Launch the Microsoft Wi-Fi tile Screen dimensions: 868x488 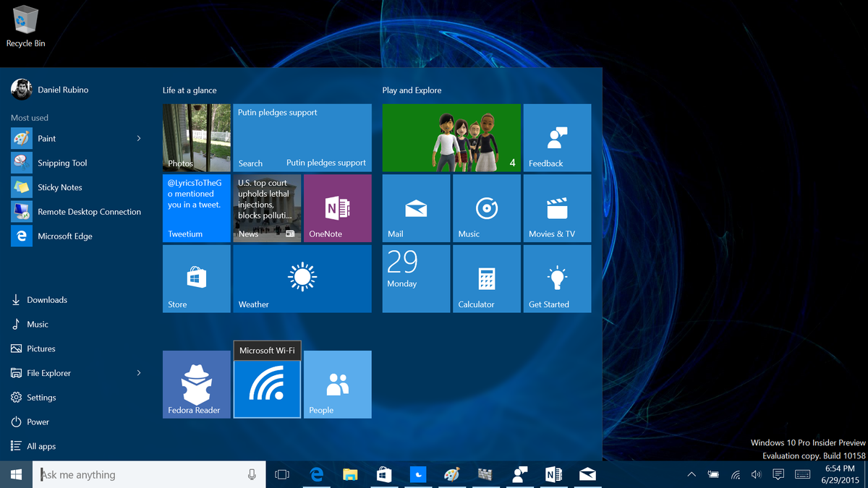(x=267, y=389)
